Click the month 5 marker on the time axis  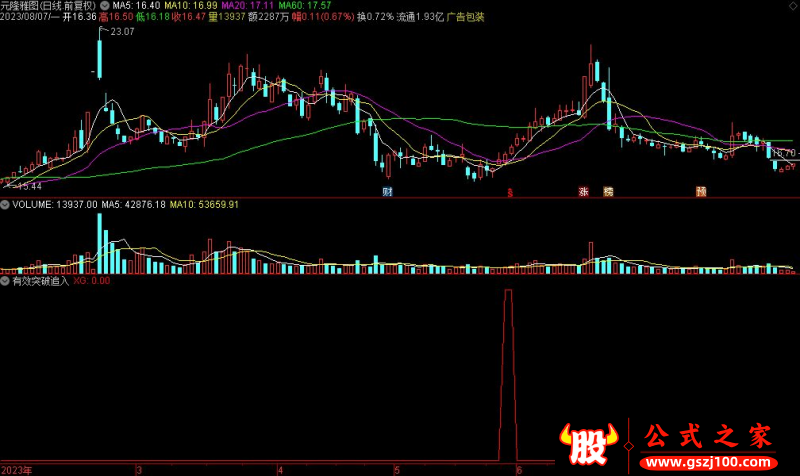point(397,470)
